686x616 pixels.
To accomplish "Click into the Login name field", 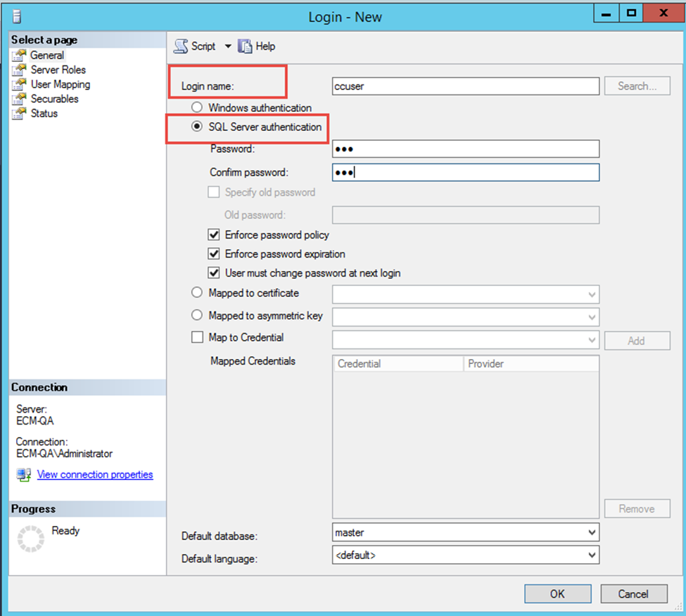I will (x=465, y=87).
